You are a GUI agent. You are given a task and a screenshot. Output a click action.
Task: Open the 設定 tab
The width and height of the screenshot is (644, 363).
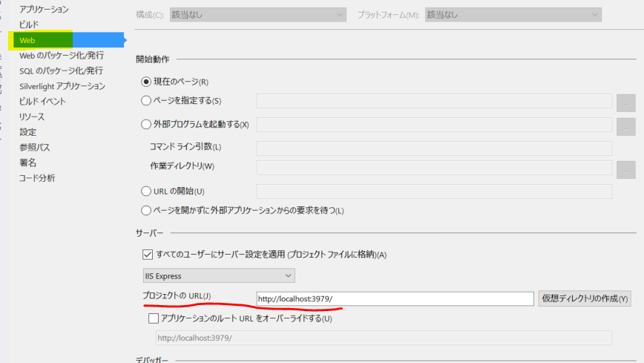[x=28, y=132]
